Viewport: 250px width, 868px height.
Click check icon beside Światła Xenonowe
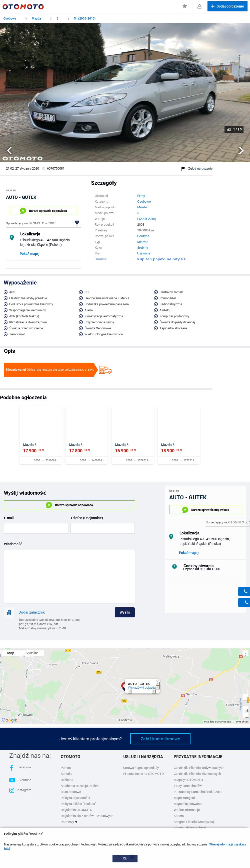click(x=81, y=328)
